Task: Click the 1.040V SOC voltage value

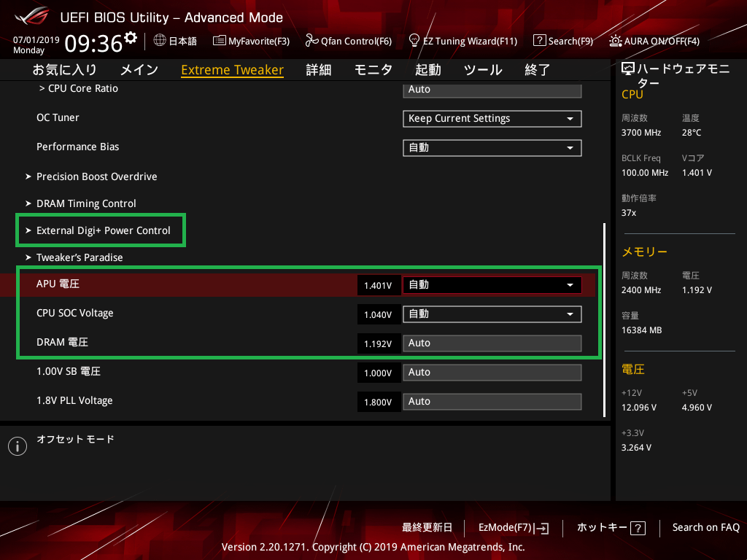Action: (x=379, y=314)
